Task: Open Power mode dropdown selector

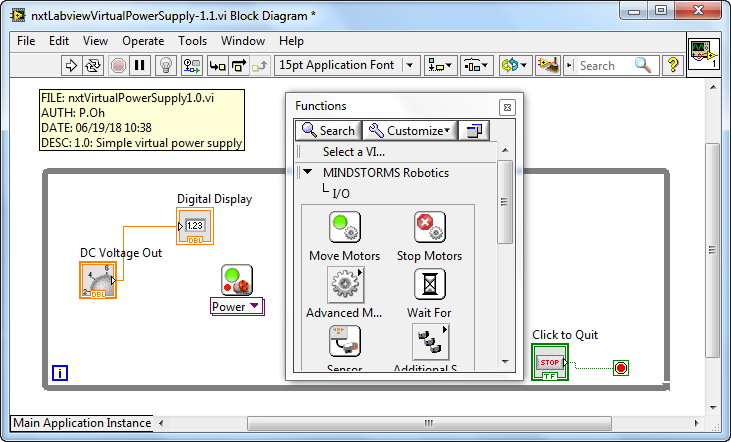Action: [237, 306]
